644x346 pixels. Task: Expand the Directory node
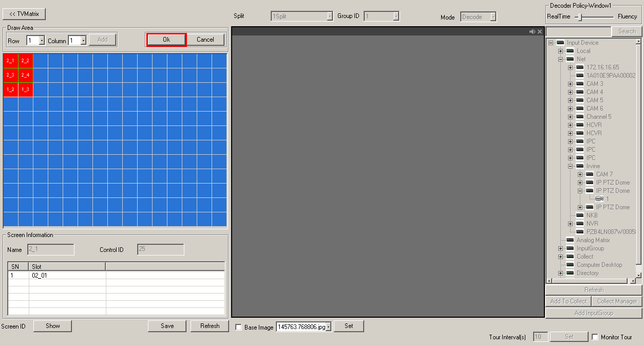pyautogui.click(x=560, y=273)
